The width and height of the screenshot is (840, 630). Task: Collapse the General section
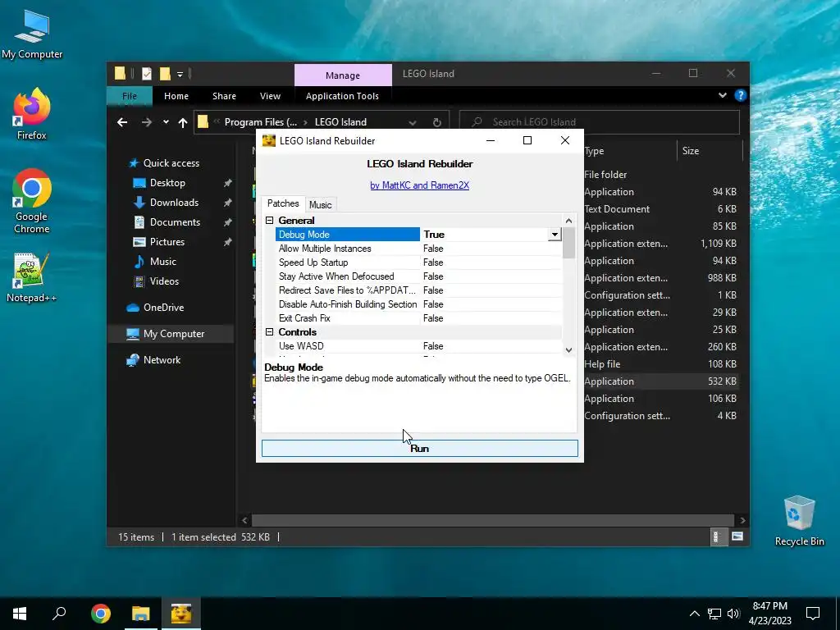pos(269,220)
